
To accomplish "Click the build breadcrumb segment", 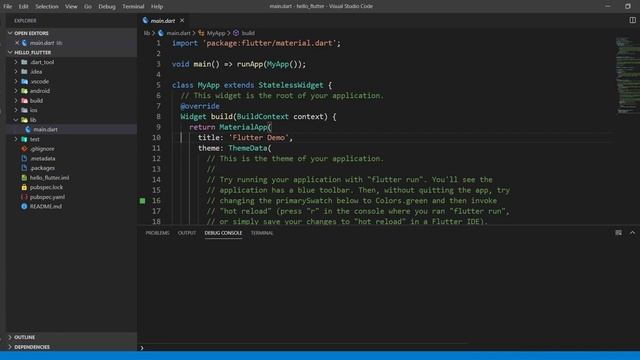I will 248,33.
